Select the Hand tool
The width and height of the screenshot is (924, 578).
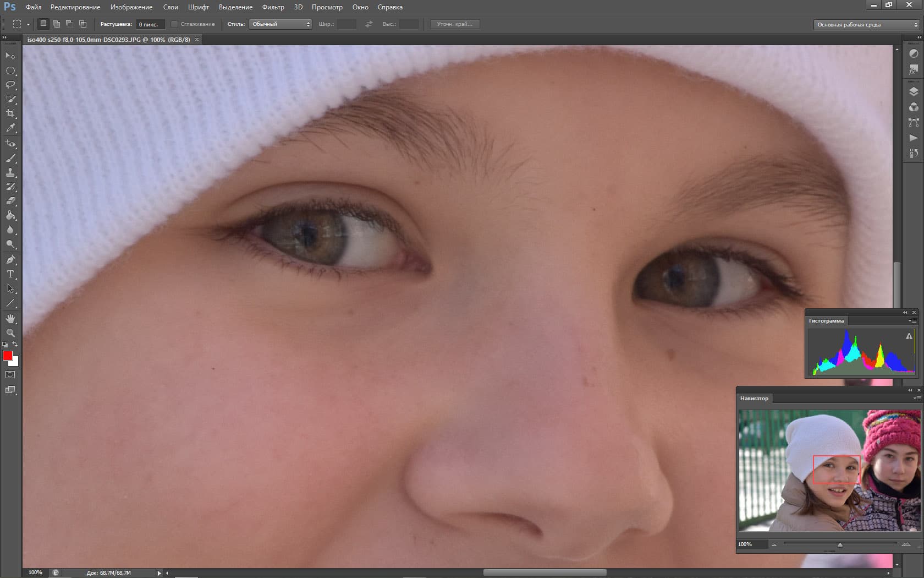point(10,319)
